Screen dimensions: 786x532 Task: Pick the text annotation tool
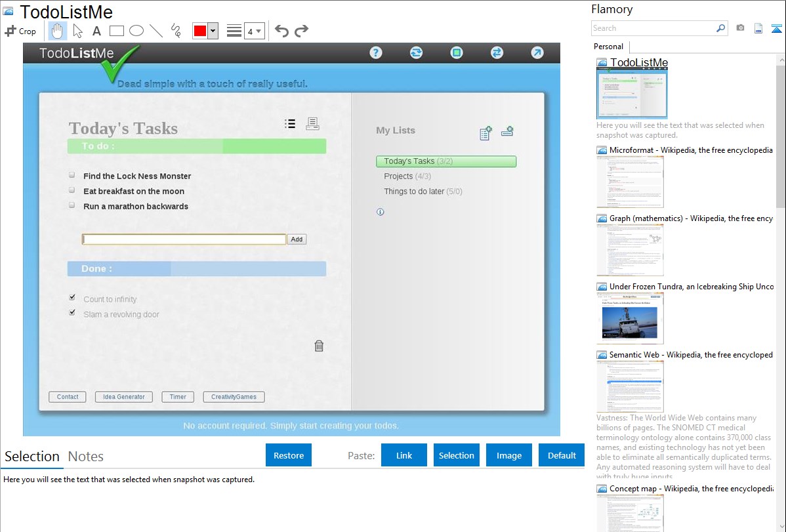(96, 31)
